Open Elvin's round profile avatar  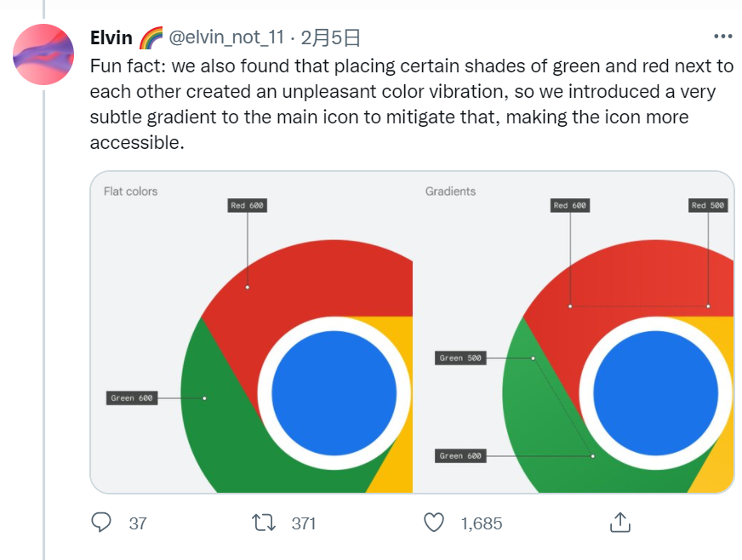43,54
